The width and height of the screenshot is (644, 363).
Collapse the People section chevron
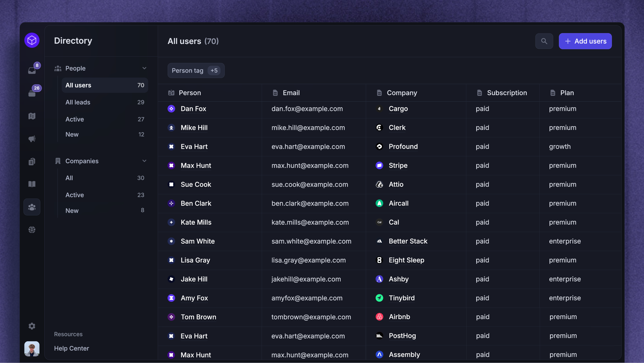(x=144, y=68)
